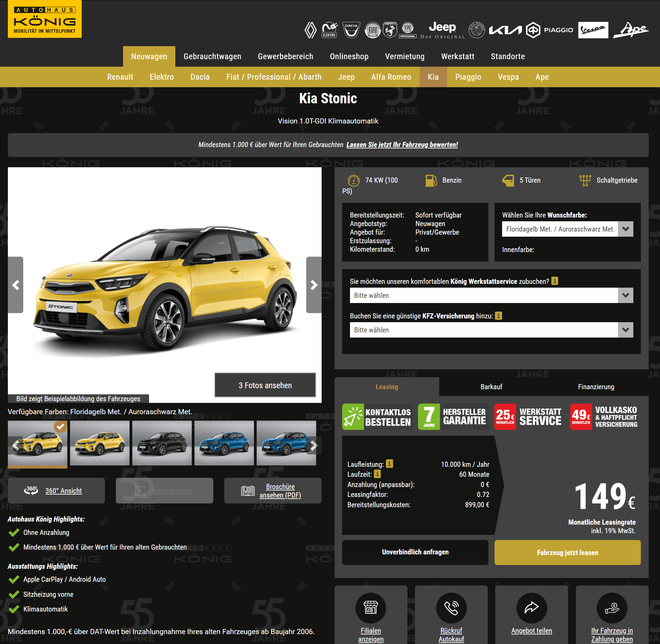Select Renault in the brand submenu
The image size is (660, 644).
[120, 77]
